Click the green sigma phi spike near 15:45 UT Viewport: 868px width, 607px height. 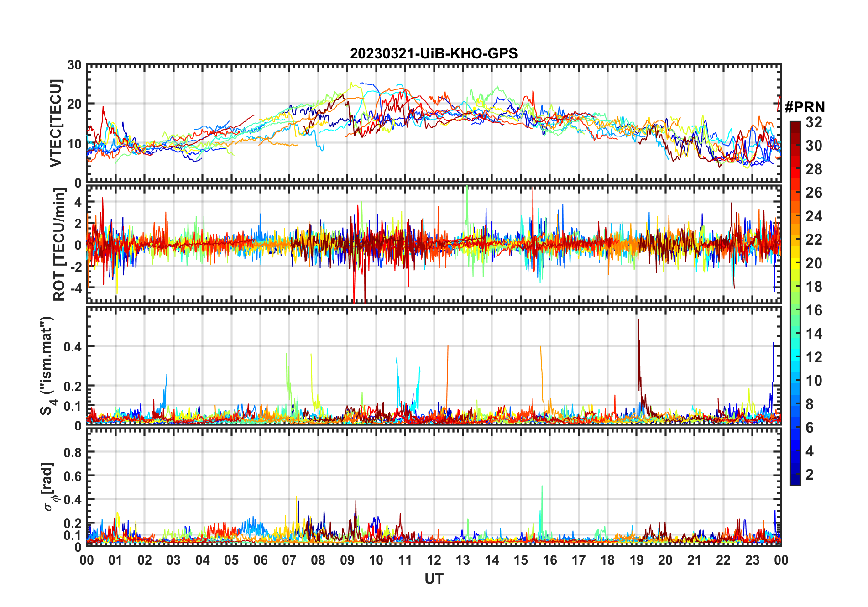click(x=542, y=507)
